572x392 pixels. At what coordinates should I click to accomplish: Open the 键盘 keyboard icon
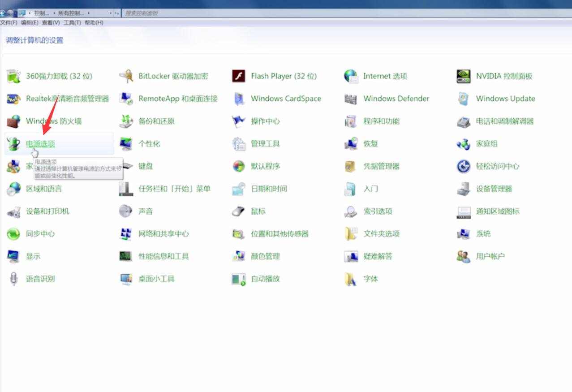(128, 166)
